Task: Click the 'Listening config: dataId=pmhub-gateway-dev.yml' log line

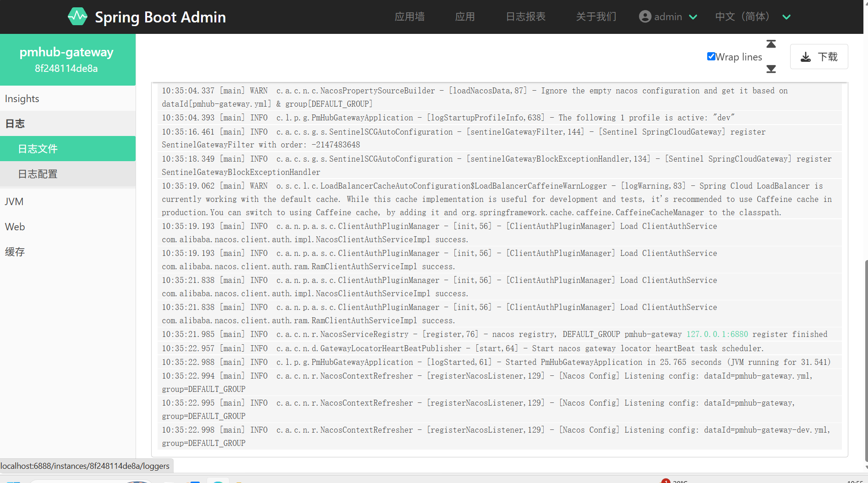Action: [500, 436]
